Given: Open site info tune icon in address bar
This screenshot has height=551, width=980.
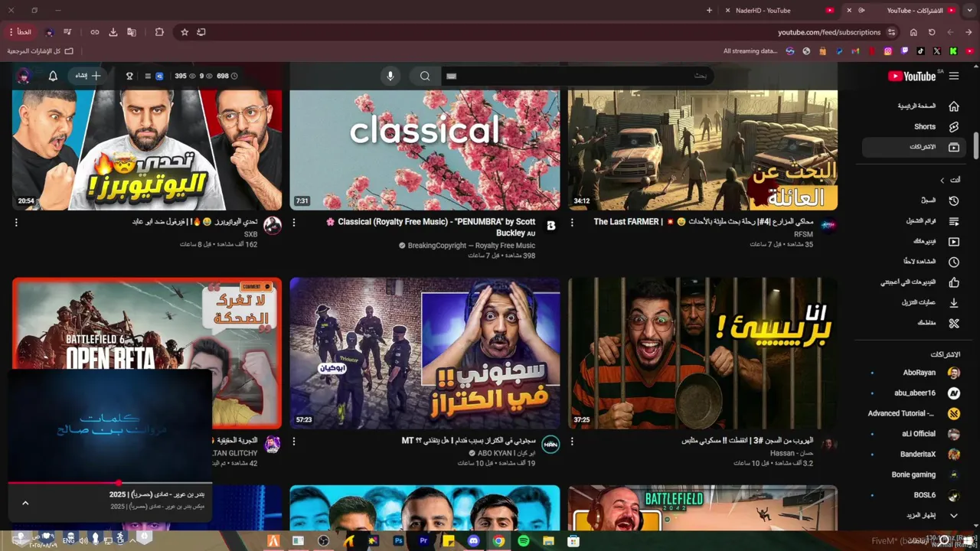Looking at the screenshot, I should pyautogui.click(x=892, y=32).
